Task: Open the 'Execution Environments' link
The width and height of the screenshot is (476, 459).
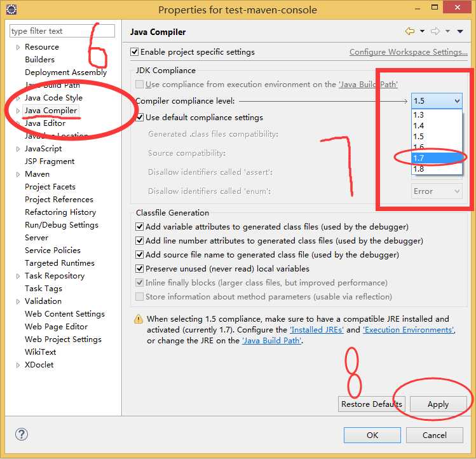Action: tap(409, 329)
